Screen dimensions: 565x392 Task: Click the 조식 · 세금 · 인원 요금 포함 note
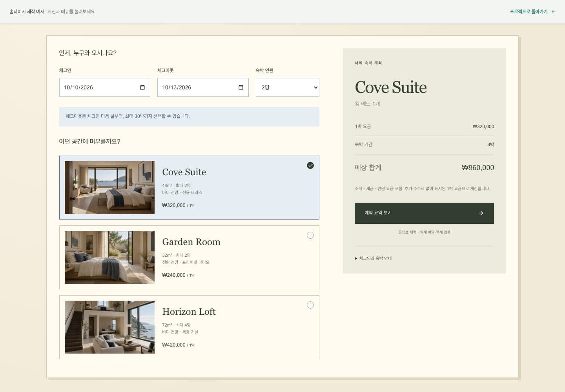(422, 189)
